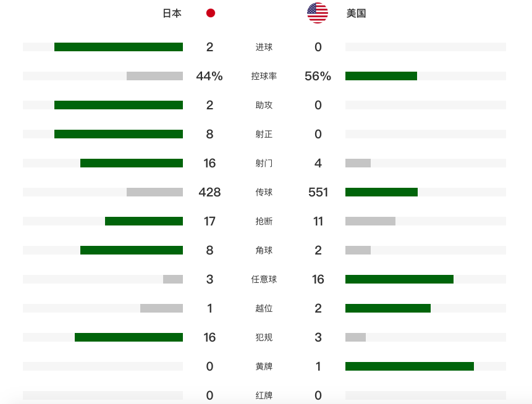Select the 抢断 stat label
Viewport: 532px width, 404px height.
pos(264,221)
